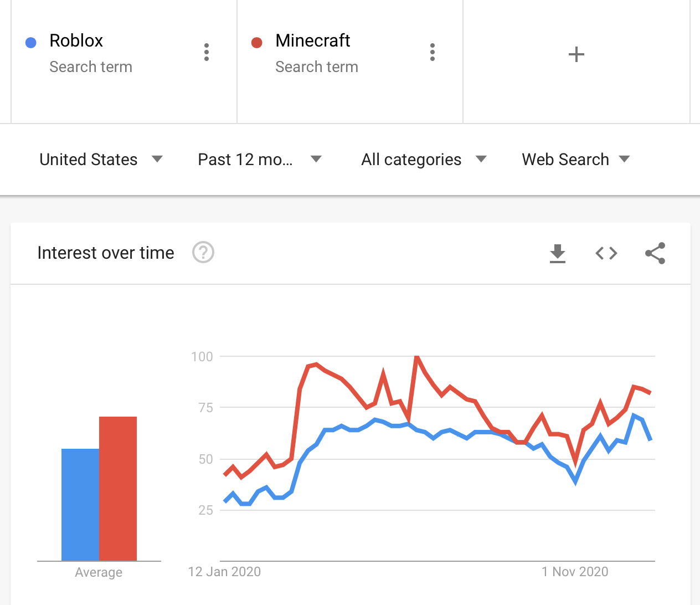Screen dimensions: 700x605
Task: Download the interest chart as CSV
Action: coord(558,253)
